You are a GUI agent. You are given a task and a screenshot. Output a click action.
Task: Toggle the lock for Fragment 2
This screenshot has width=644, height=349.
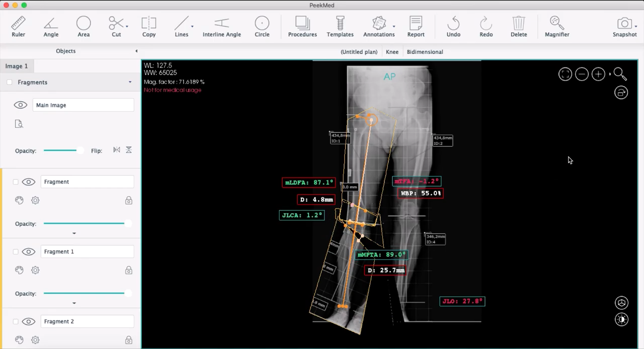tap(129, 340)
